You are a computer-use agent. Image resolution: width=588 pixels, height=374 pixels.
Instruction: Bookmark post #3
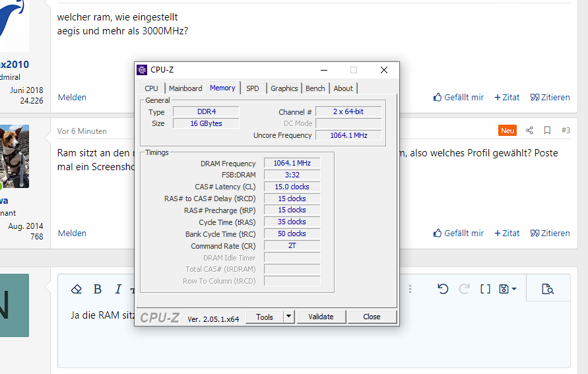547,131
